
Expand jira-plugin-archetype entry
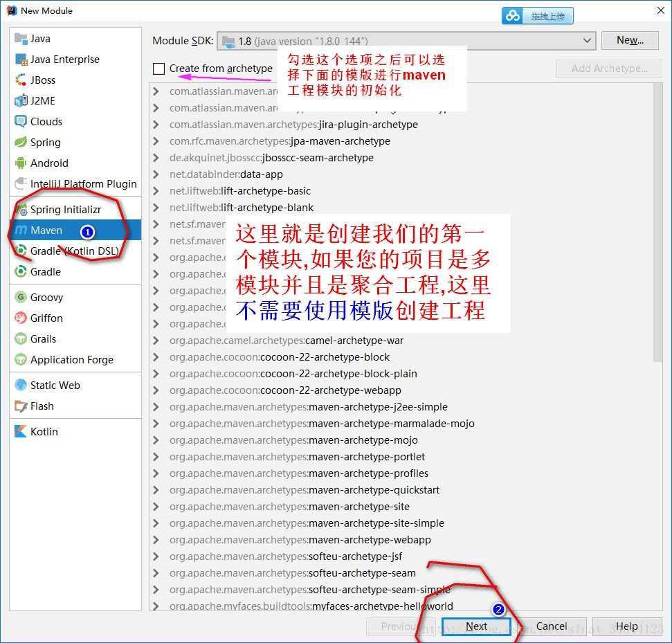tap(156, 125)
